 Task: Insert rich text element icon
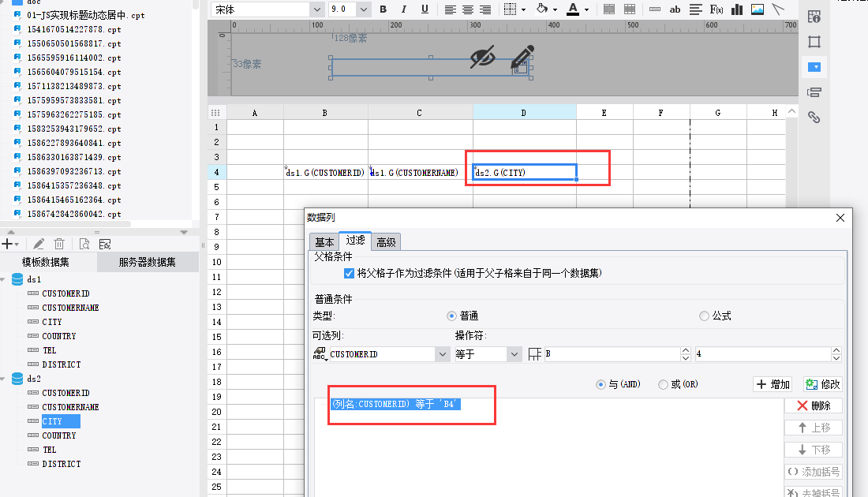(x=695, y=9)
